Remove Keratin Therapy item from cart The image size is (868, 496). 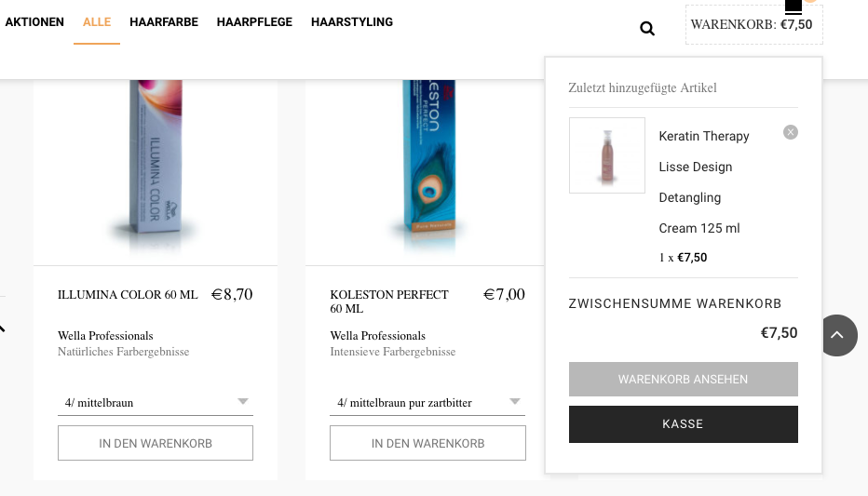pos(791,132)
